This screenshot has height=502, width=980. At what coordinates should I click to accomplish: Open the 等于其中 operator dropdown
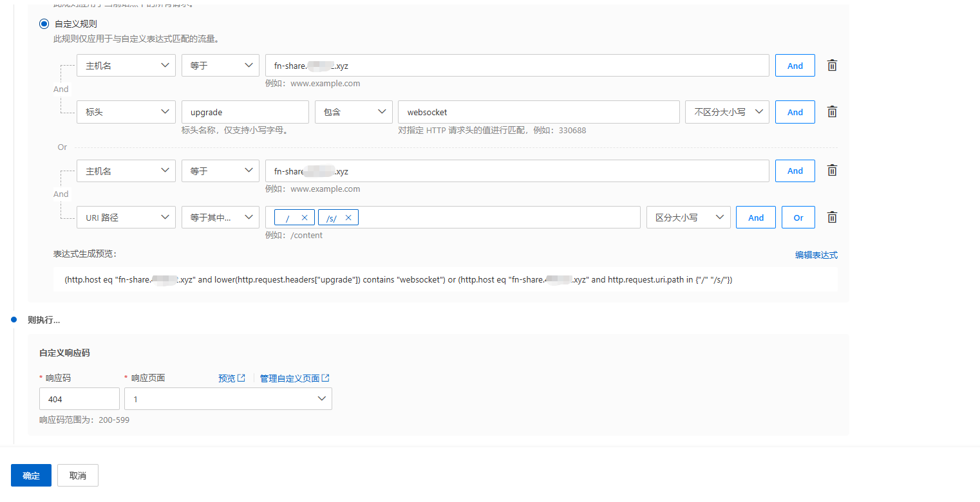pyautogui.click(x=220, y=218)
